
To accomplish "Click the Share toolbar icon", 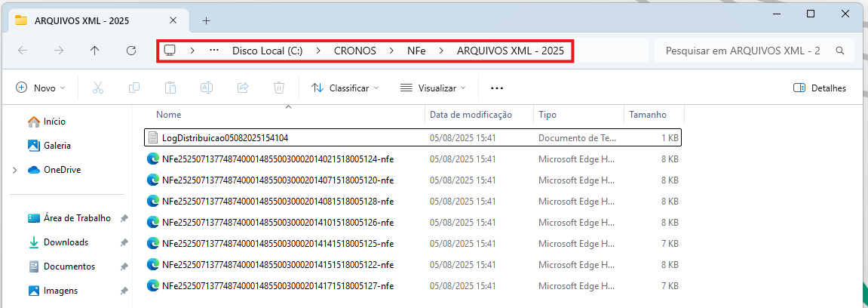I will pos(243,88).
